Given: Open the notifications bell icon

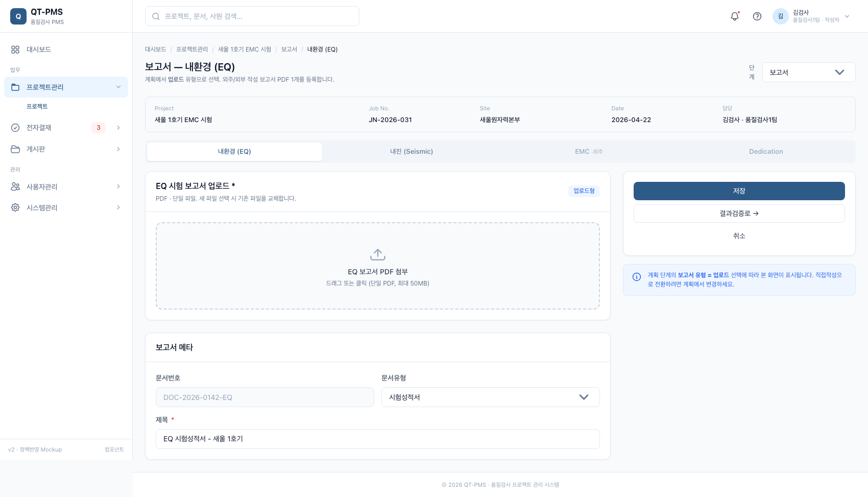Looking at the screenshot, I should point(735,16).
